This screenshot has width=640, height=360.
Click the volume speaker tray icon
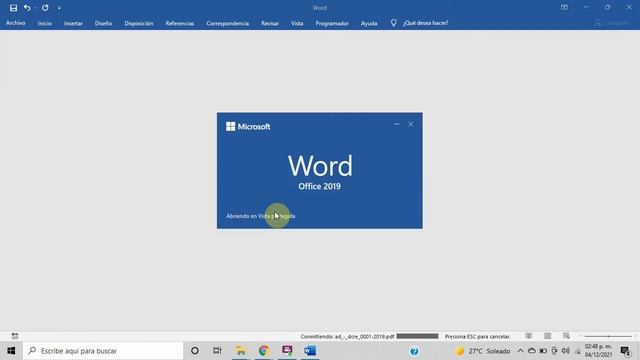(565, 351)
